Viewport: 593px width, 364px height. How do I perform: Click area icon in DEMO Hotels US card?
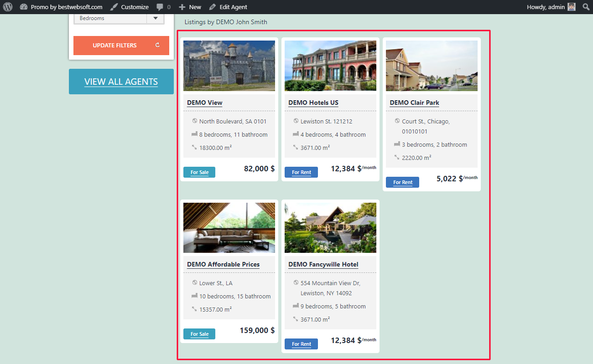click(296, 147)
